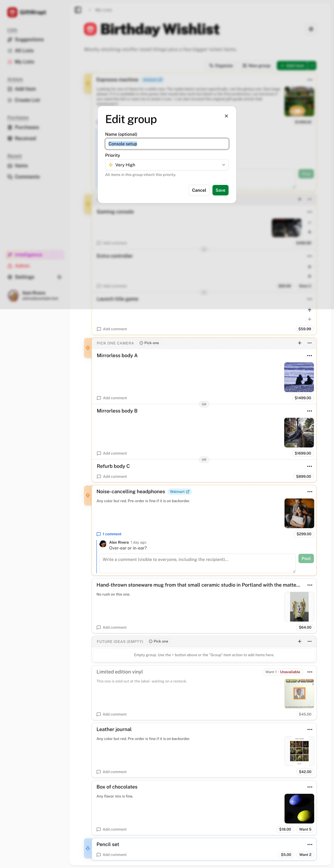Open the Mirrorless body A thumbnail image
This screenshot has width=334, height=868.
299,377
